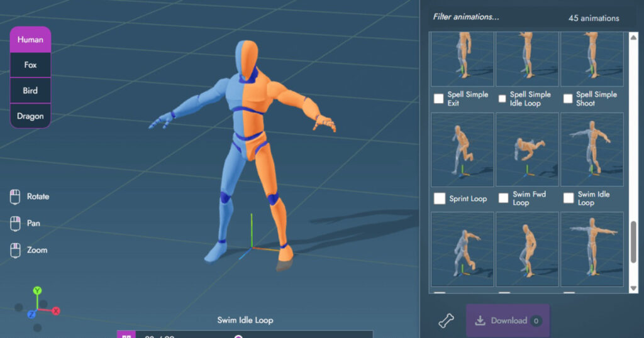Preview the Spell Simple Idle Loop thumbnail
The image size is (644, 338).
click(527, 59)
